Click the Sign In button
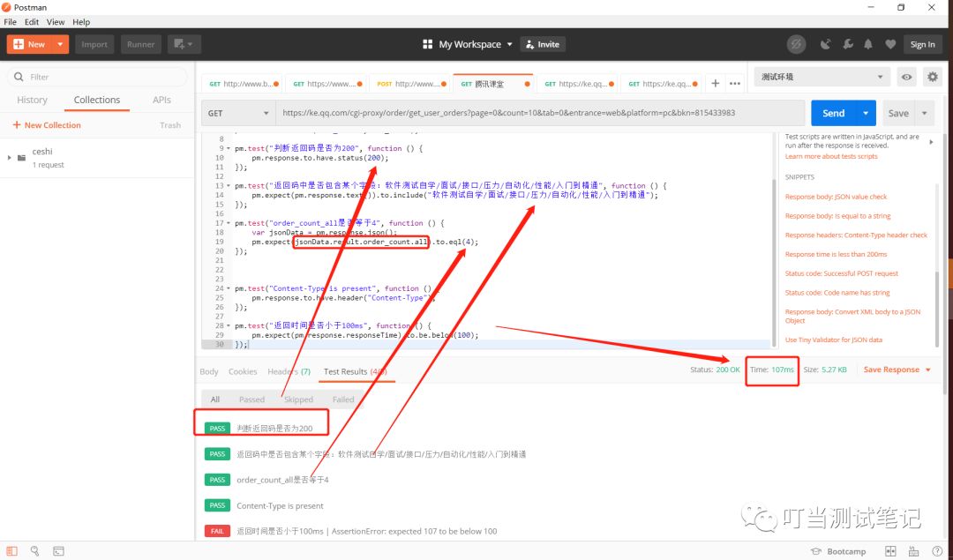Image resolution: width=953 pixels, height=560 pixels. 923,44
